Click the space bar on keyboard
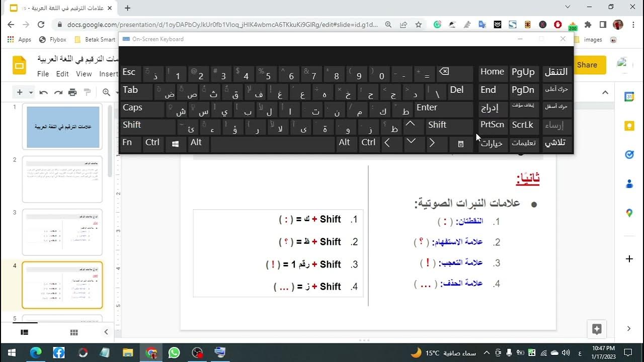The image size is (644, 362). point(273,144)
